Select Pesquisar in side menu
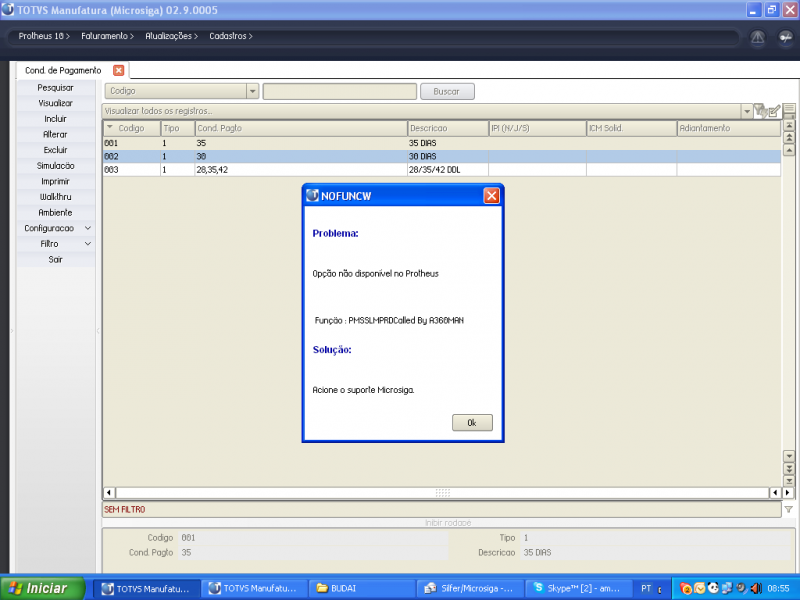 pos(56,88)
